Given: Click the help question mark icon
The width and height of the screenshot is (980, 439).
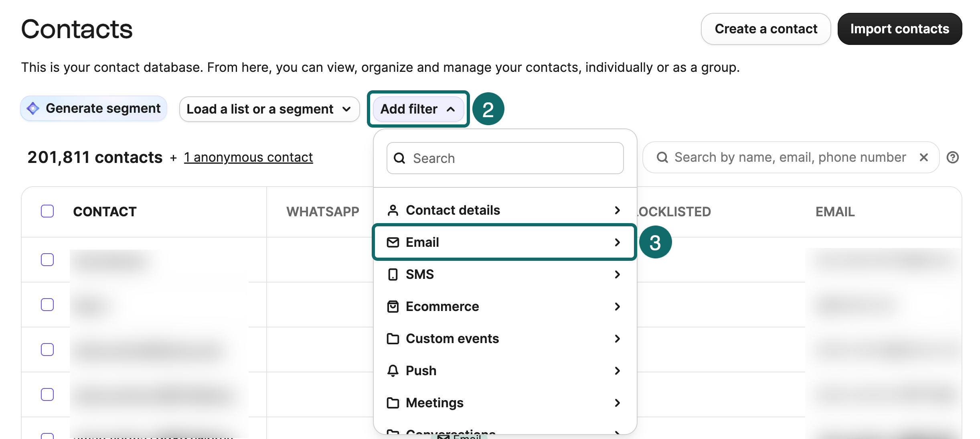Looking at the screenshot, I should pos(952,157).
